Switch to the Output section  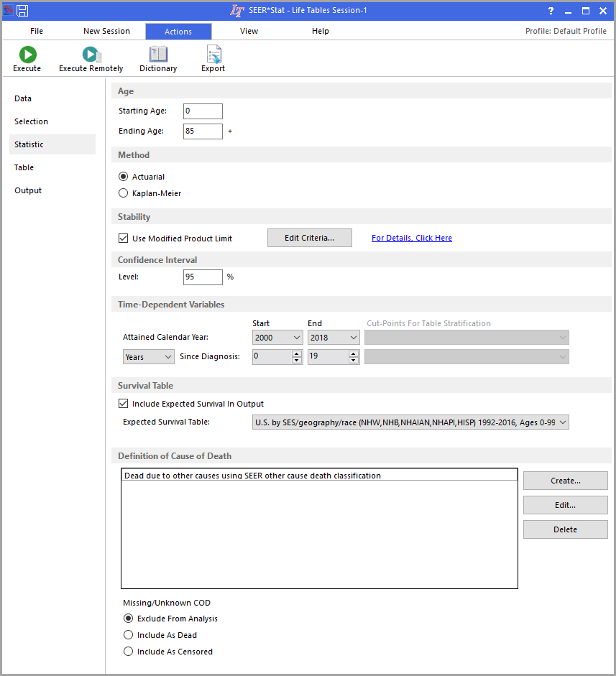(27, 190)
